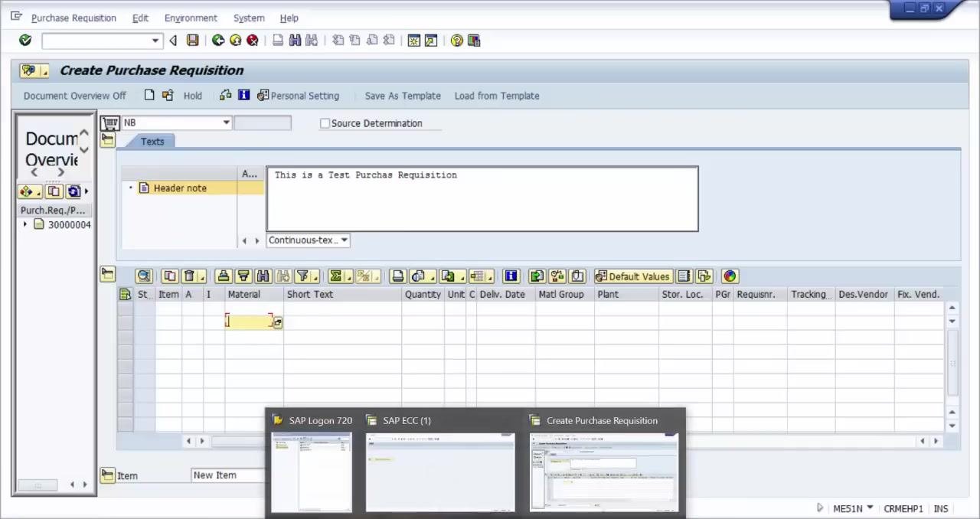Click the colorful pie chart icon after Default Values
This screenshot has width=980, height=519.
coord(730,276)
